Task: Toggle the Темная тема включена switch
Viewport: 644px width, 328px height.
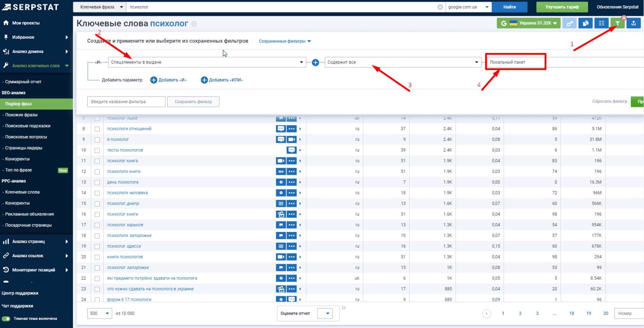Action: (6, 319)
